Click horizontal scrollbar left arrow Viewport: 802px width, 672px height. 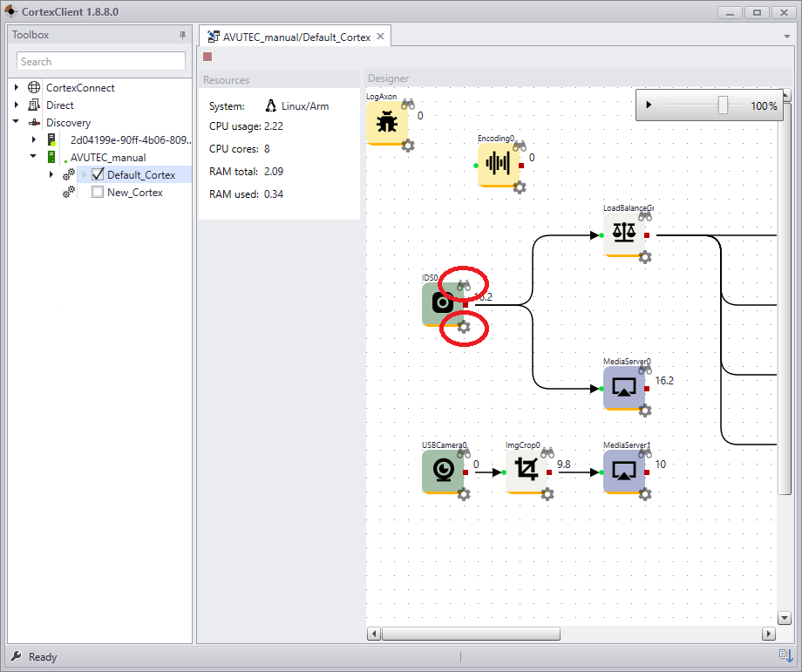(374, 634)
